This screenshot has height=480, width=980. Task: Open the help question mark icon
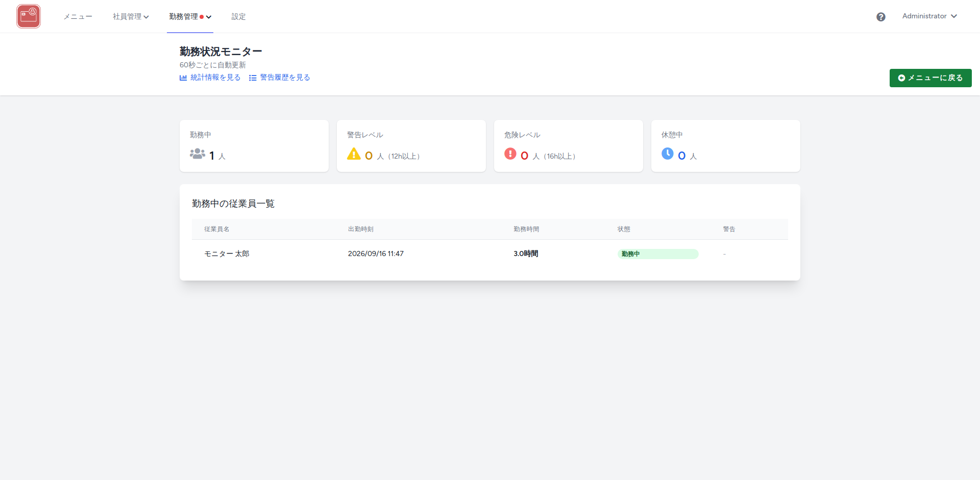(881, 17)
